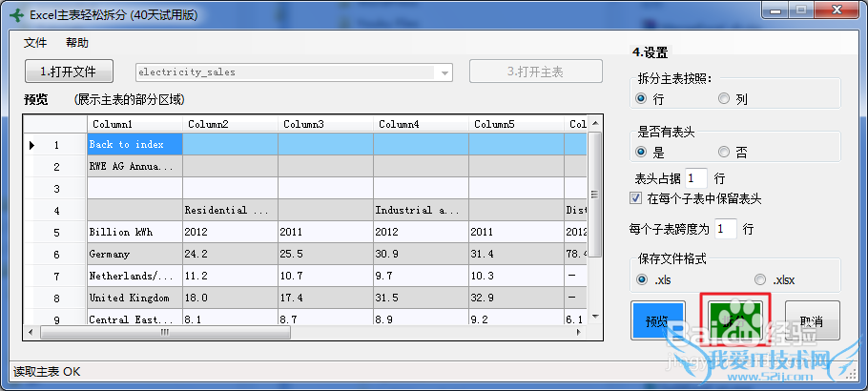This screenshot has width=868, height=391.
Task: Click the blue 预览 button
Action: pyautogui.click(x=658, y=321)
